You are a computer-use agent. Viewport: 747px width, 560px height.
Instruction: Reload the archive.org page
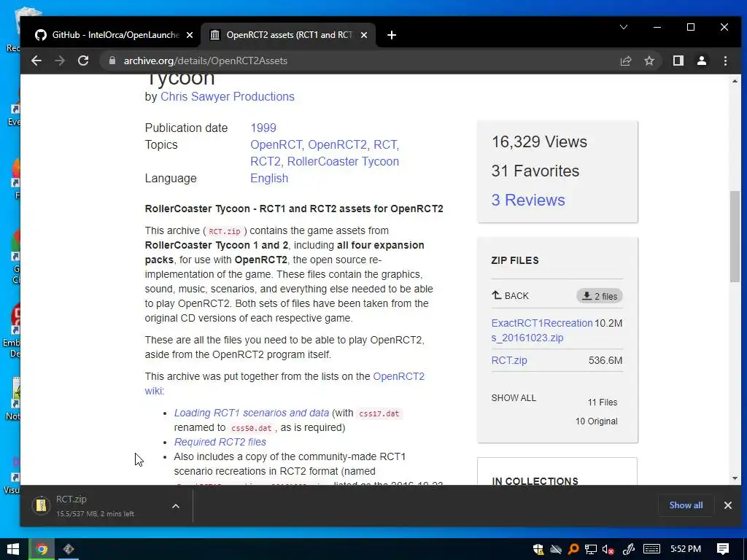(x=83, y=61)
